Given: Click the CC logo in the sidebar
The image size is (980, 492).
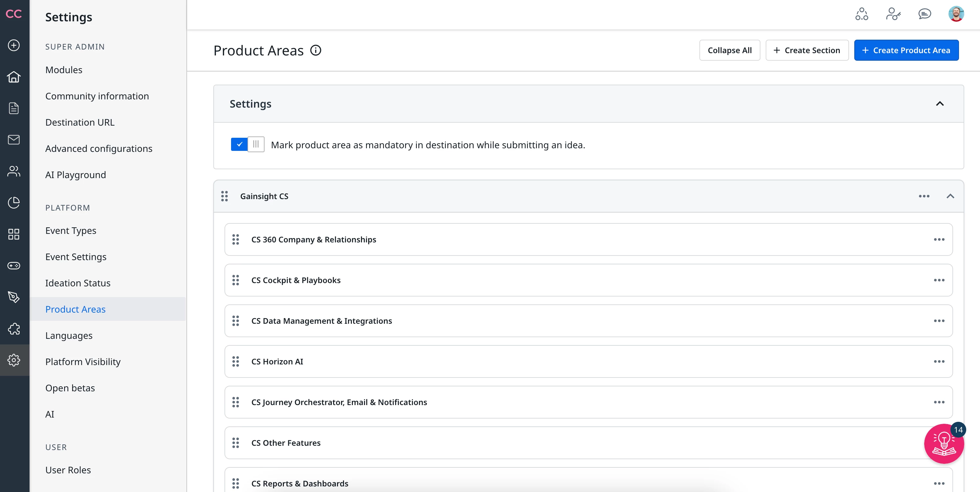Looking at the screenshot, I should (14, 14).
